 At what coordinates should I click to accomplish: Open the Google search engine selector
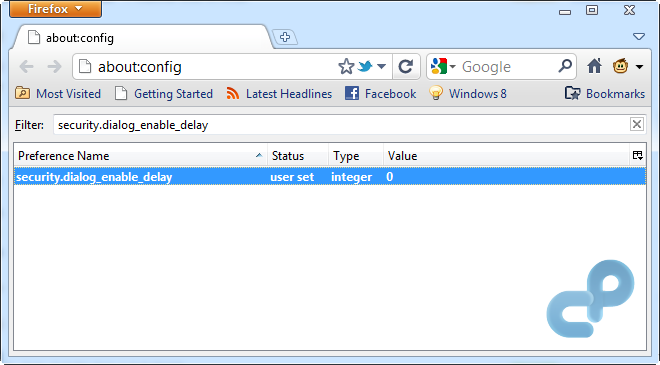(x=443, y=67)
